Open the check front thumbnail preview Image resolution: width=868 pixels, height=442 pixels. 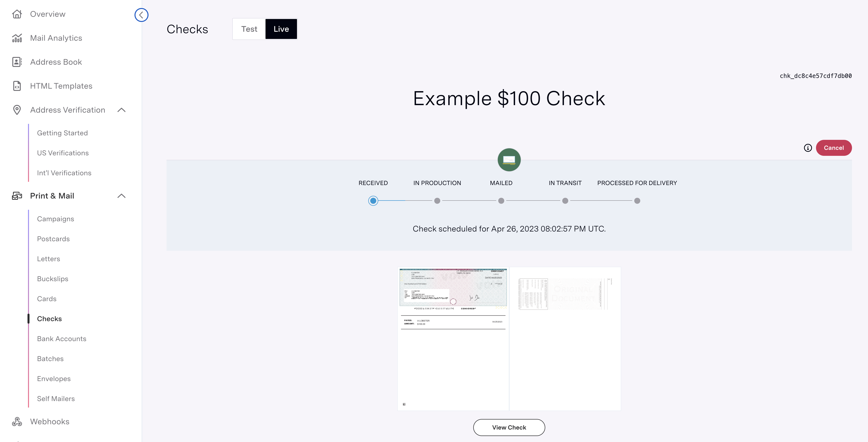tap(453, 338)
